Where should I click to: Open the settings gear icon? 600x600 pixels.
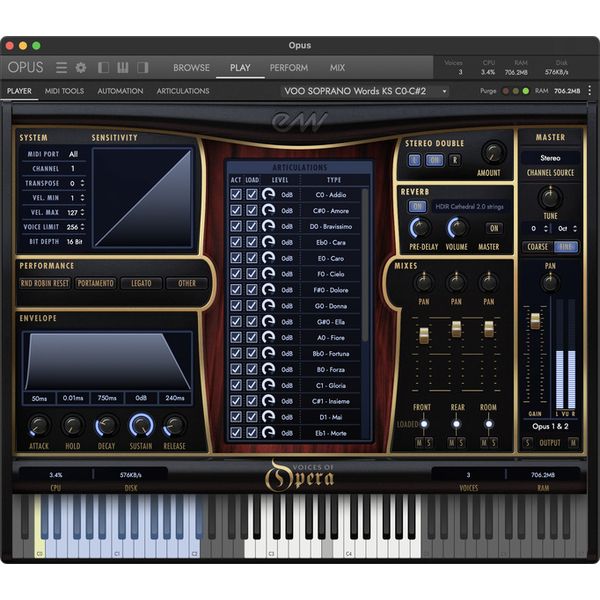coord(81,68)
